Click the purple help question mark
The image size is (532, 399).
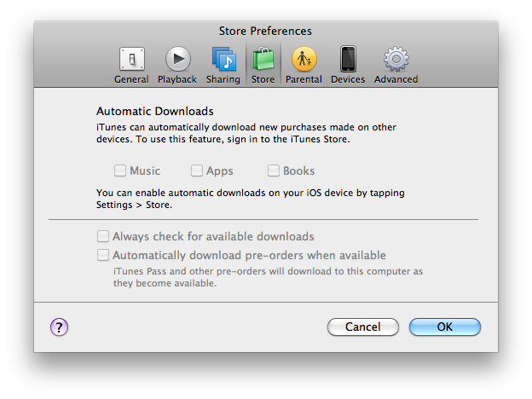(60, 327)
